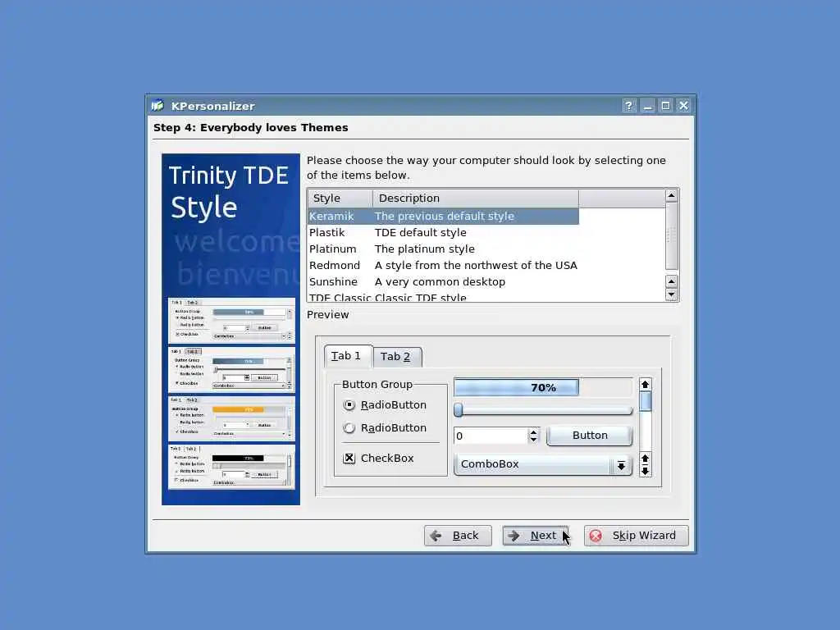Click the preview Button
This screenshot has width=840, height=630.
click(590, 436)
